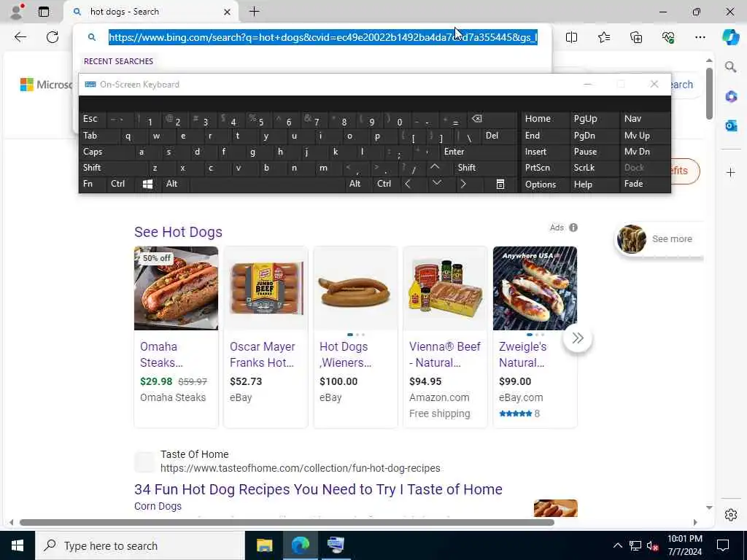The height and width of the screenshot is (560, 747).
Task: Open the Microsoft 365 sidebar icon
Action: (x=731, y=97)
